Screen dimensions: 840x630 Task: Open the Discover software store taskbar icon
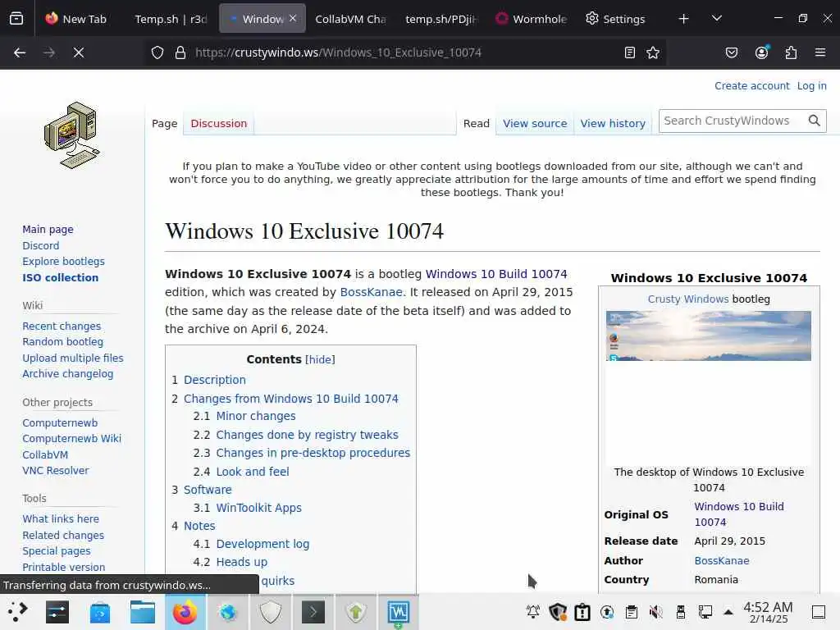click(99, 612)
